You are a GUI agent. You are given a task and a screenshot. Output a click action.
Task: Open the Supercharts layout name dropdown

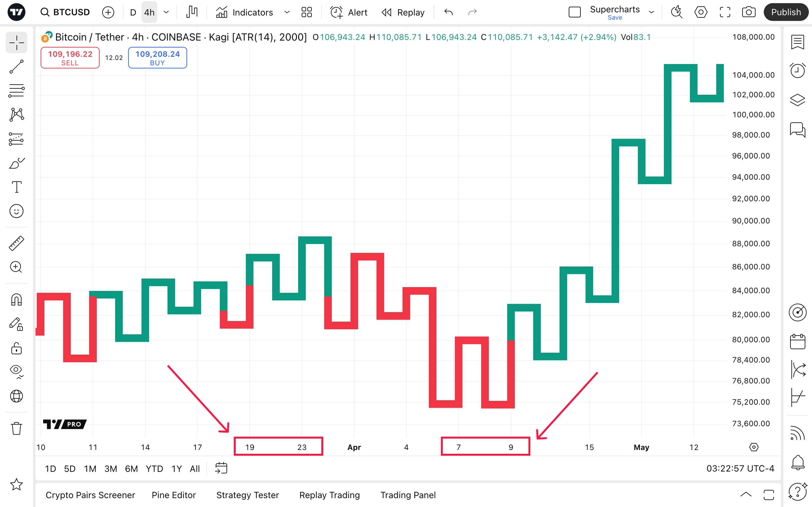click(651, 12)
